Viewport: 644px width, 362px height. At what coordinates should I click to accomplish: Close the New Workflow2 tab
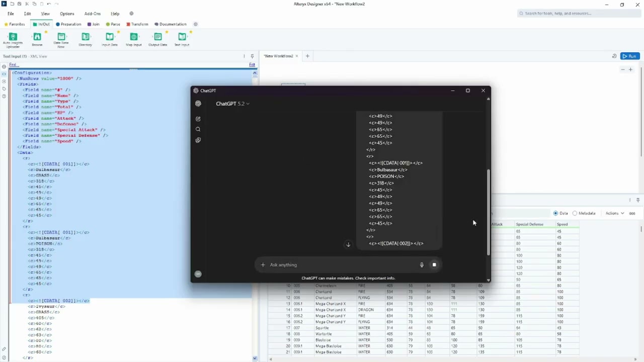[x=297, y=56]
